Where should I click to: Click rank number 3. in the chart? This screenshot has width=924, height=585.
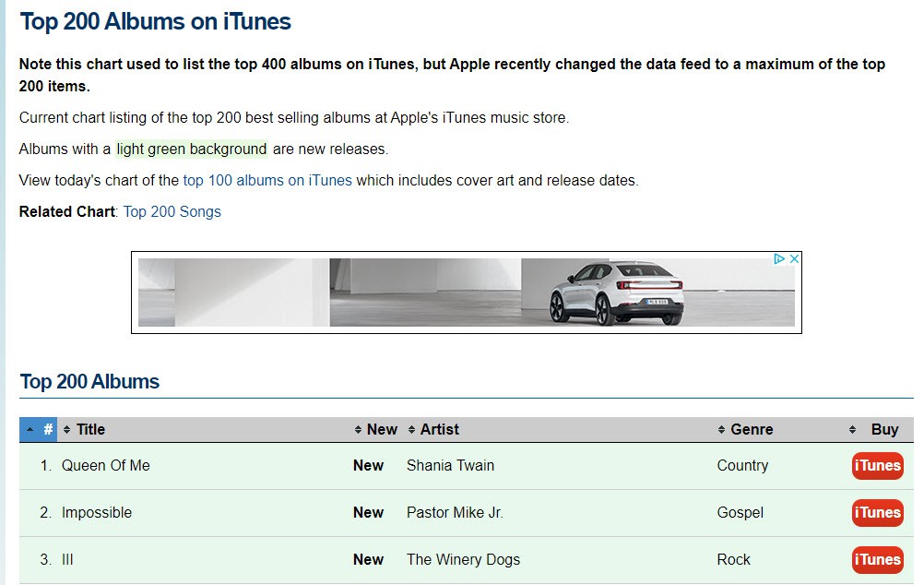click(x=46, y=560)
